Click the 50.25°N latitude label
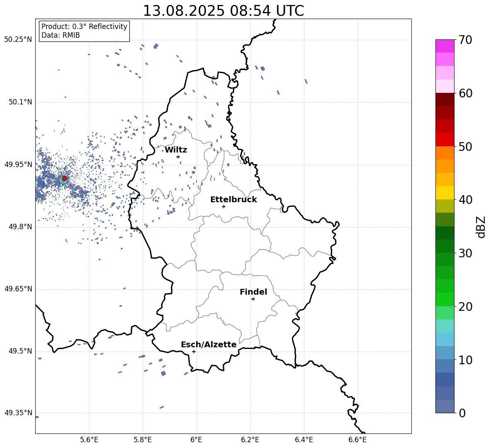The width and height of the screenshot is (491, 448). click(18, 40)
